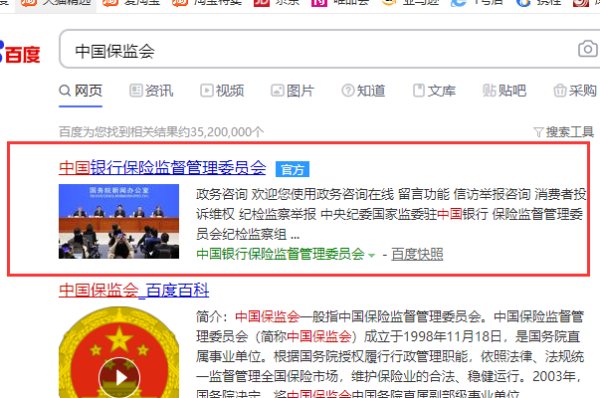Click the green 中国银行保险监督管理委员会 source link

pyautogui.click(x=280, y=254)
